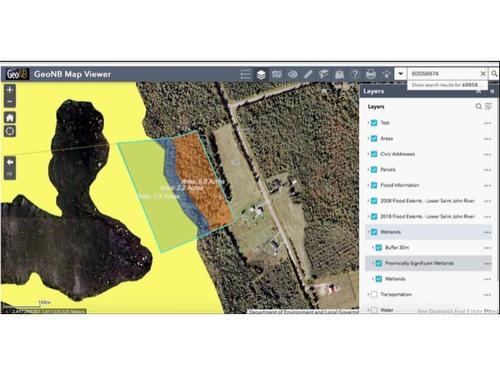
Task: Go to next map extent arrow
Action: tap(10, 174)
